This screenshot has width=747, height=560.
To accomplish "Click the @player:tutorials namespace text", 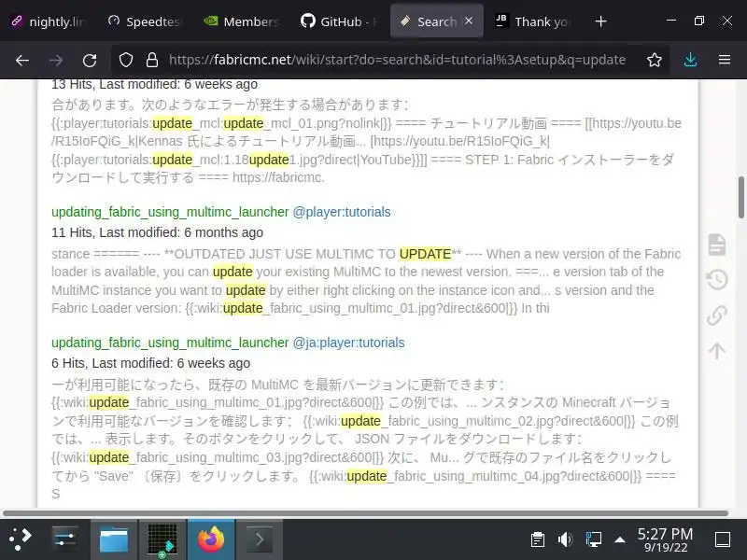I will (x=342, y=212).
